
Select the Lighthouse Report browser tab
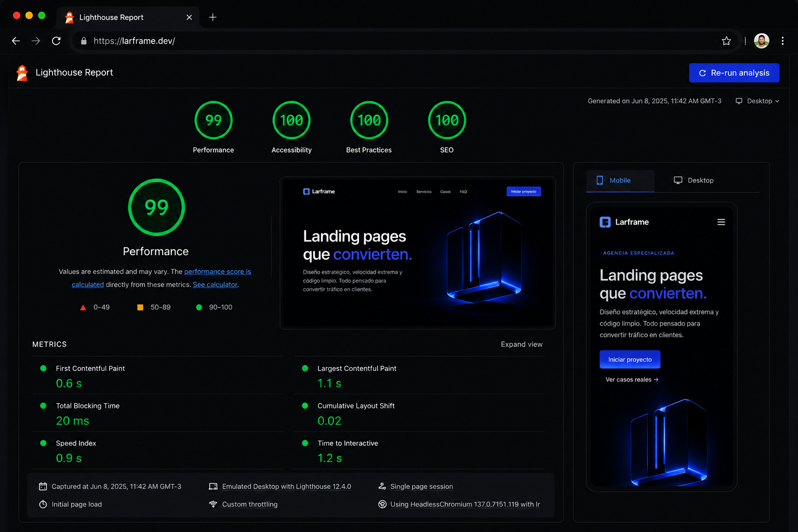coord(128,17)
